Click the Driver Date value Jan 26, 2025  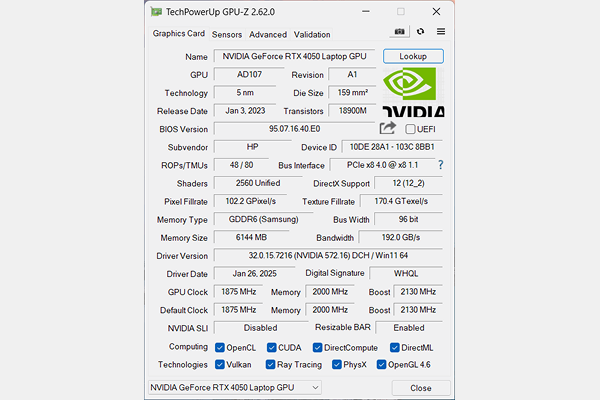click(254, 274)
